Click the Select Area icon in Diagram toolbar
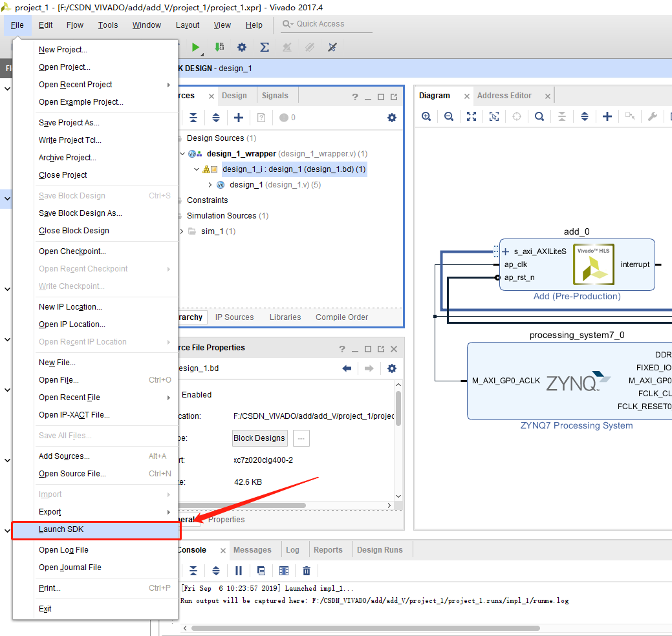 494,116
